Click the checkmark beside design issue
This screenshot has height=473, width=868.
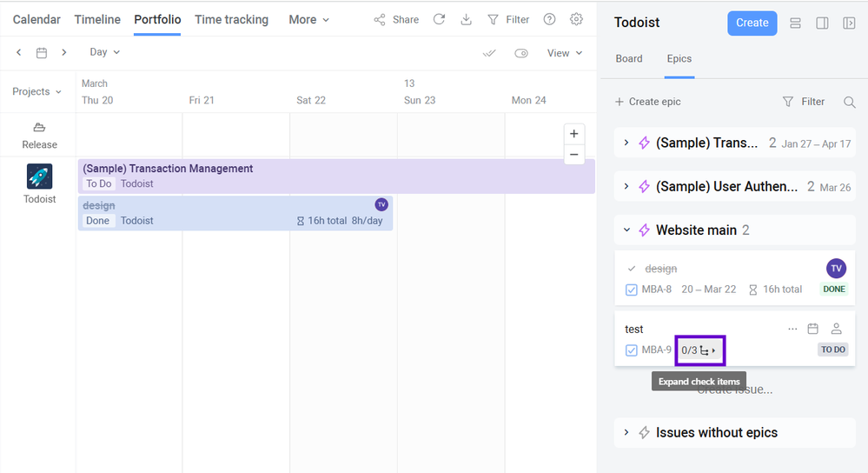(632, 269)
